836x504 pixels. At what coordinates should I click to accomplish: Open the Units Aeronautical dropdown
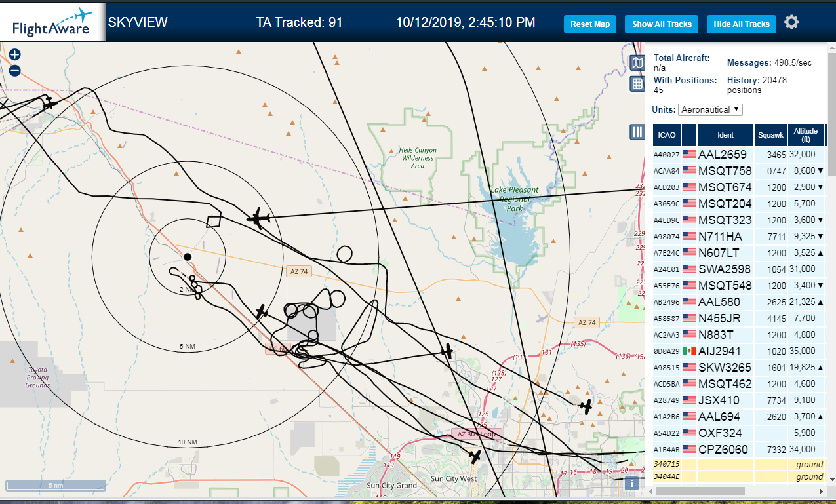[710, 110]
